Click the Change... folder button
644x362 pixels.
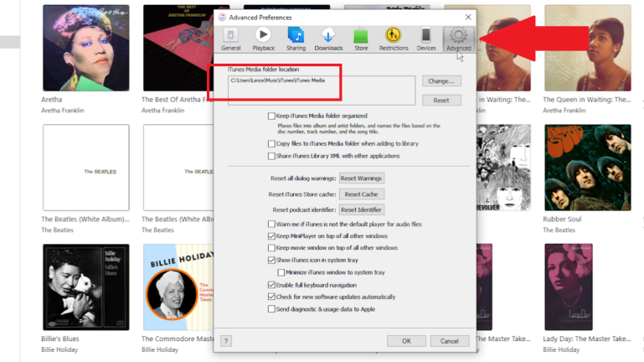441,81
